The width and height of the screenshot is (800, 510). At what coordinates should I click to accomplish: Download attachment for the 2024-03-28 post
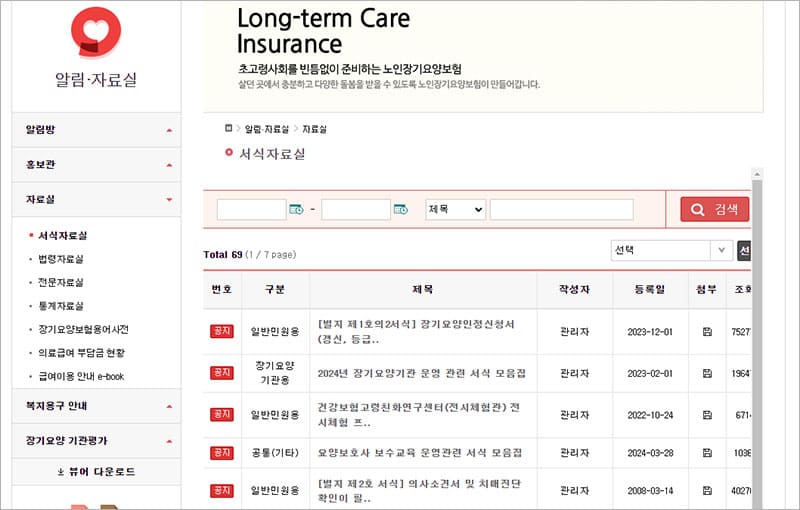pyautogui.click(x=707, y=453)
